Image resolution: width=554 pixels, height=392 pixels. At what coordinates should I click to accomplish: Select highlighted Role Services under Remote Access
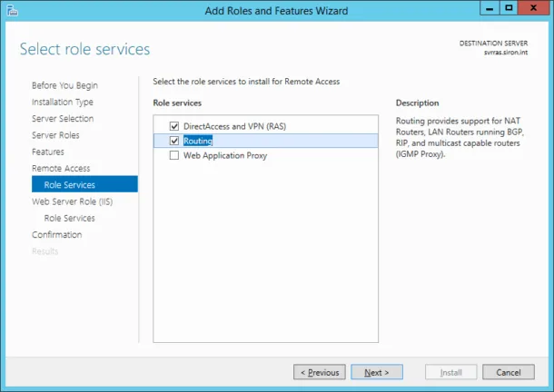[84, 184]
